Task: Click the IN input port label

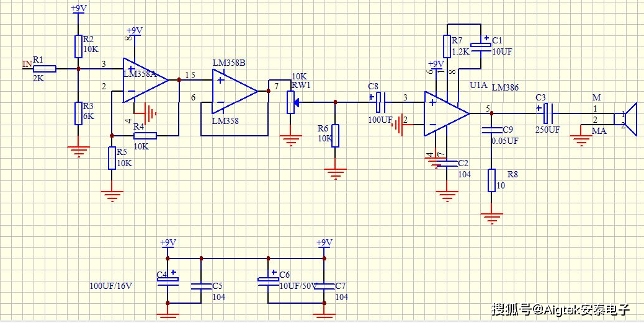Action: (x=27, y=64)
